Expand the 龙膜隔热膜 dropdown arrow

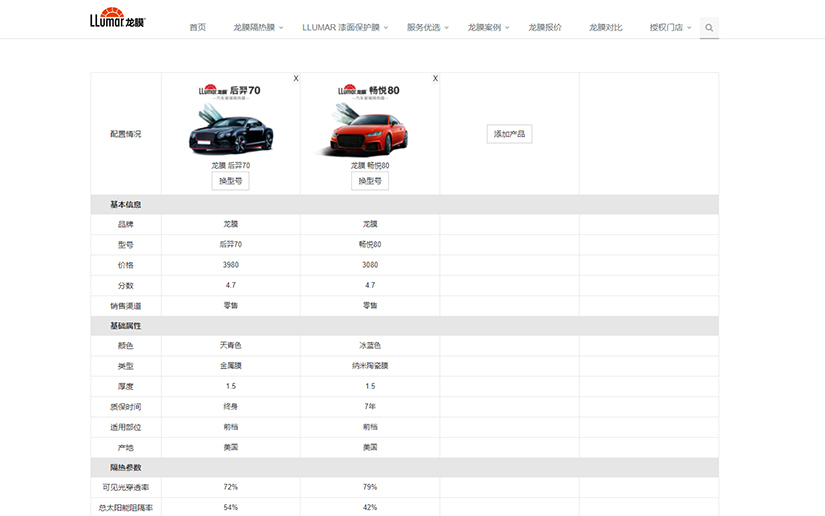[281, 28]
